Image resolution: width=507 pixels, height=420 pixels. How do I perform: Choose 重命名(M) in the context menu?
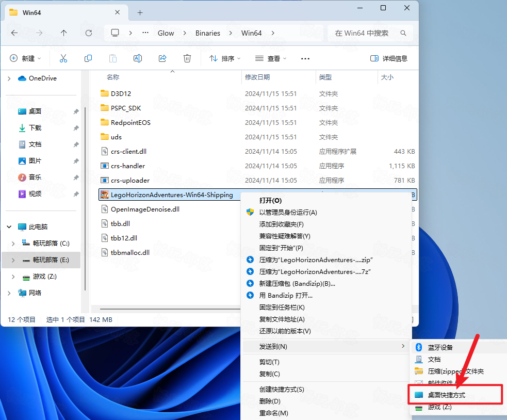click(x=273, y=413)
